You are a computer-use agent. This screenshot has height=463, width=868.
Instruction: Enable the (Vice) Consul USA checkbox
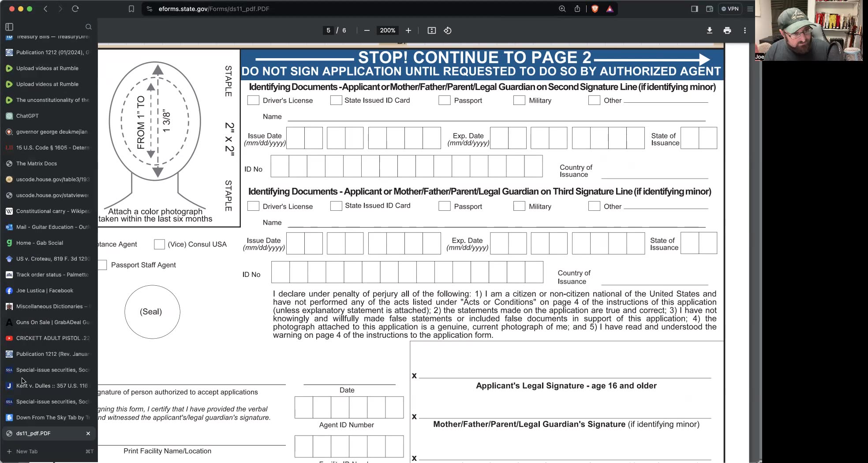tap(159, 244)
